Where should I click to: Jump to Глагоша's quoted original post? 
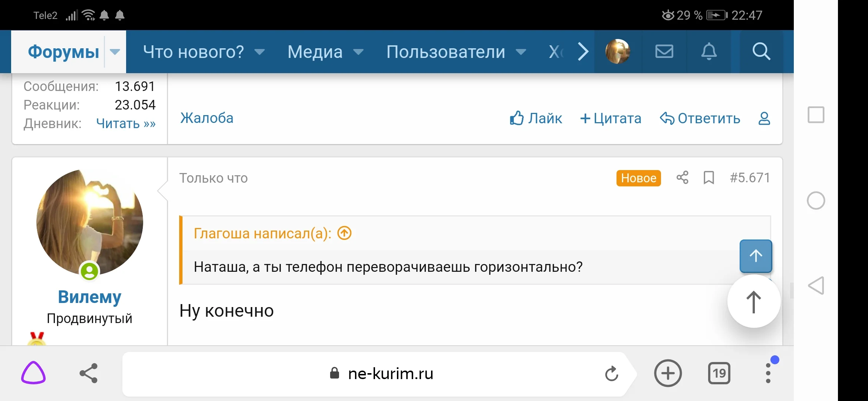(x=344, y=233)
